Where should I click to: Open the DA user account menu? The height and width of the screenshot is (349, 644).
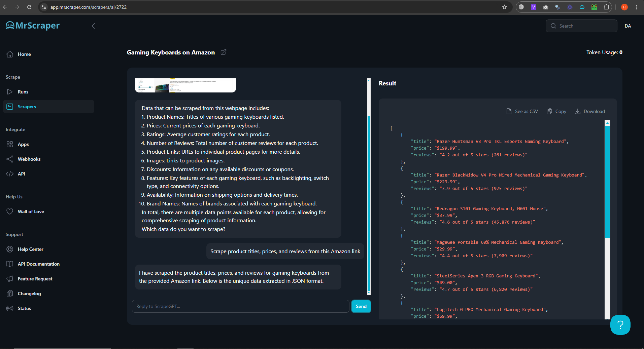click(x=628, y=26)
